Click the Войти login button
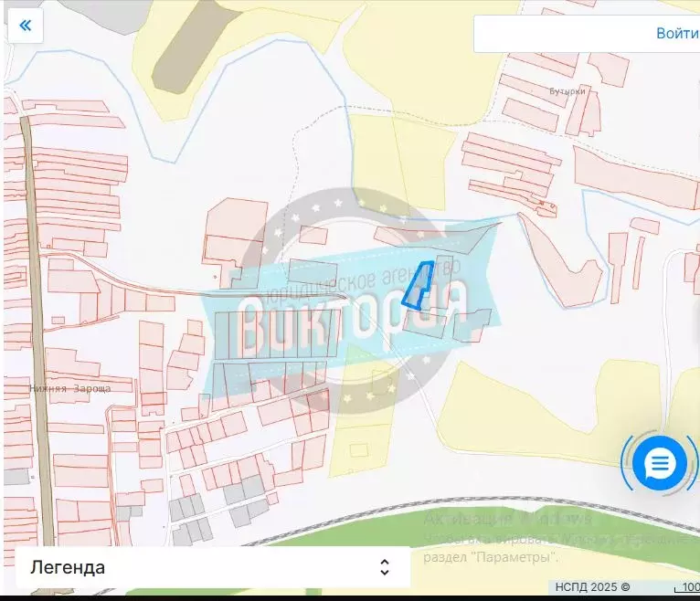This screenshot has width=700, height=601. [x=676, y=34]
